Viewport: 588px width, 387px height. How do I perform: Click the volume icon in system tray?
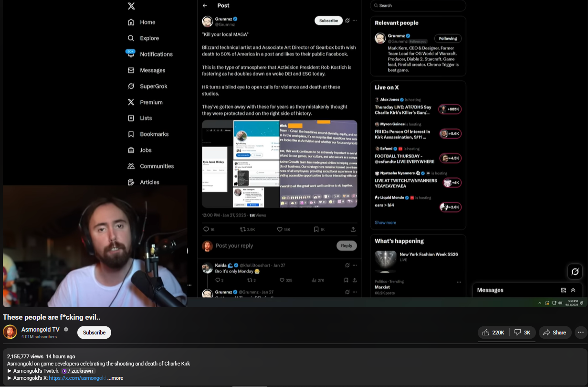pyautogui.click(x=559, y=303)
